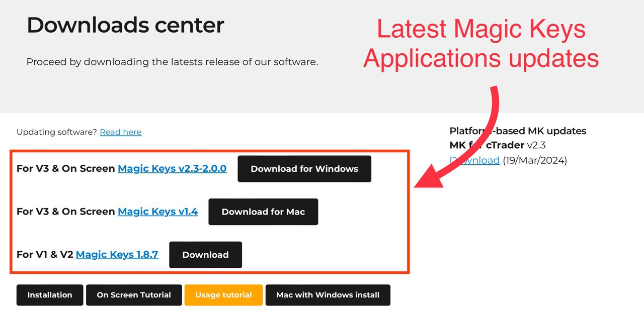Open the 'Read here' updating software link
The height and width of the screenshot is (314, 644).
click(x=120, y=132)
